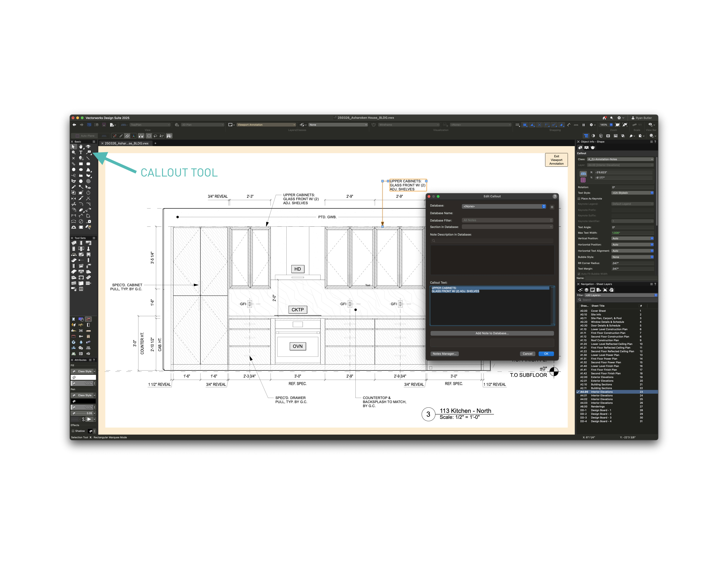Expand the Class A_Zz-Annotation-Notes dropdown
Viewport: 728px width, 563px height.
coord(620,159)
